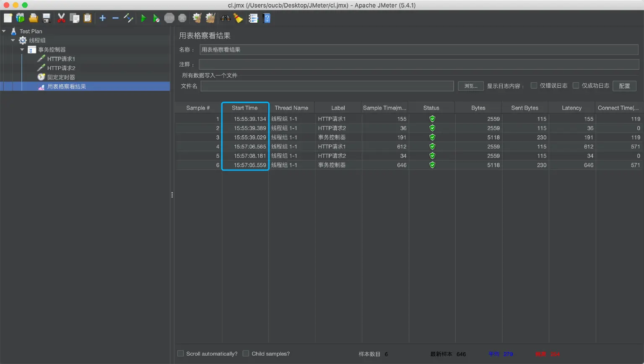The width and height of the screenshot is (644, 364).
Task: Click the Clear All double-broom icon
Action: [x=210, y=18]
